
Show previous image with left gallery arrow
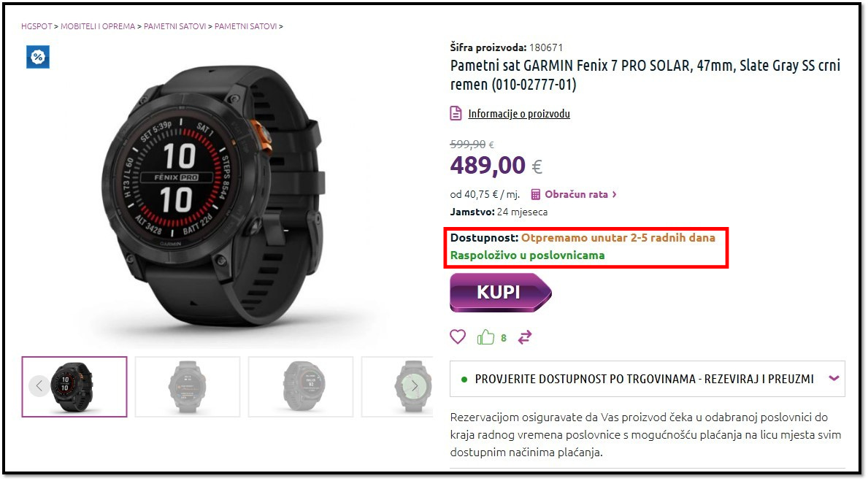pyautogui.click(x=39, y=386)
